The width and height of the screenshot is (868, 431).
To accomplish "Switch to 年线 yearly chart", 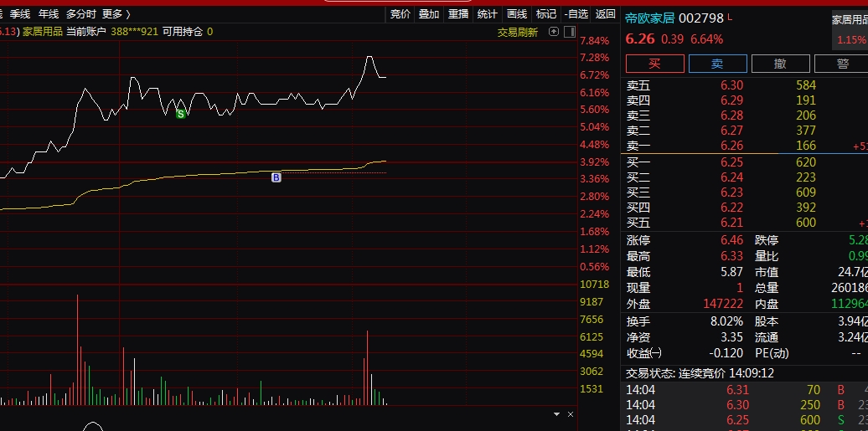I will [48, 14].
